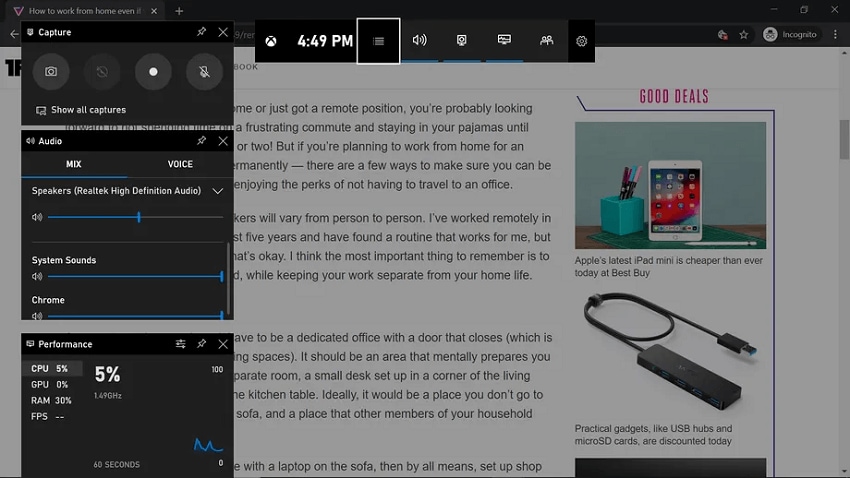Viewport: 850px width, 478px height.
Task: Close the Capture widget
Action: [x=223, y=32]
